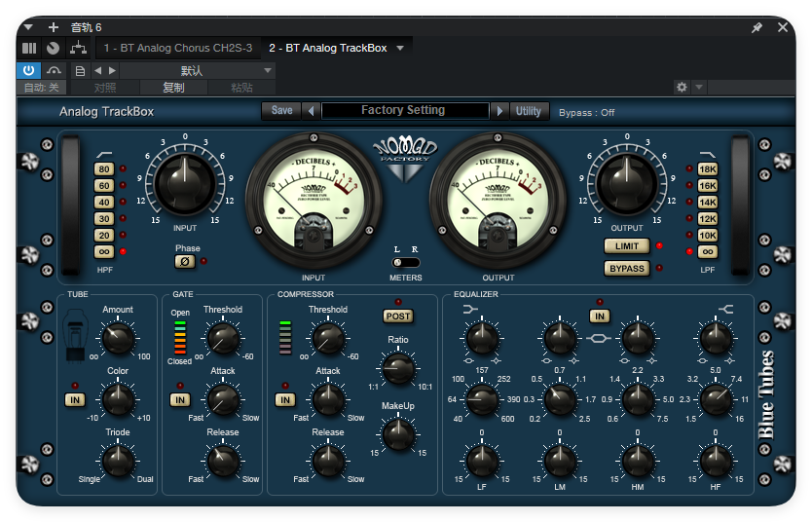Toggle the TUBE section IN button

pos(75,400)
